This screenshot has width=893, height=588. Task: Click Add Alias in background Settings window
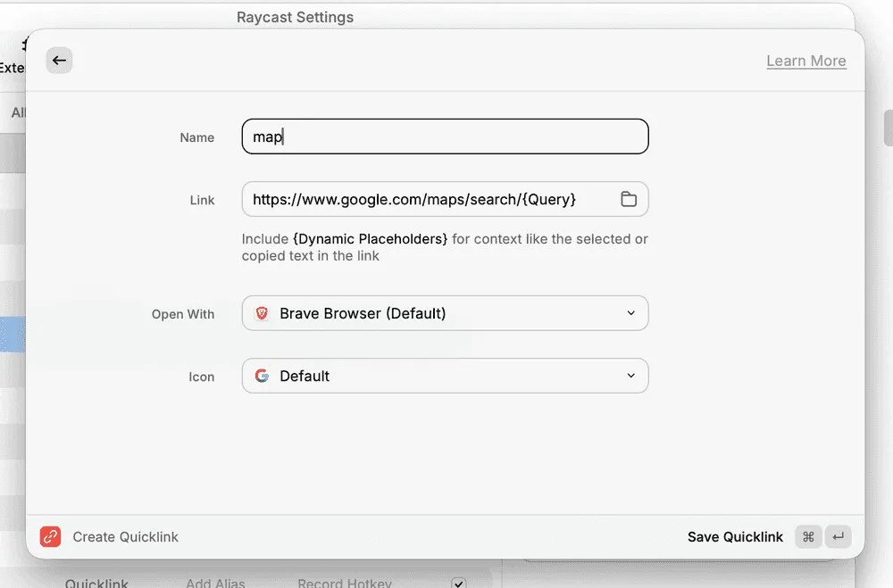click(x=215, y=583)
